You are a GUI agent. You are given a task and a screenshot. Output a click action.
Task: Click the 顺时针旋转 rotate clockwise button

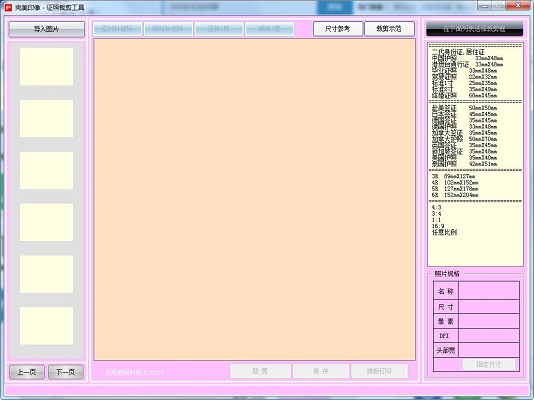[168, 29]
